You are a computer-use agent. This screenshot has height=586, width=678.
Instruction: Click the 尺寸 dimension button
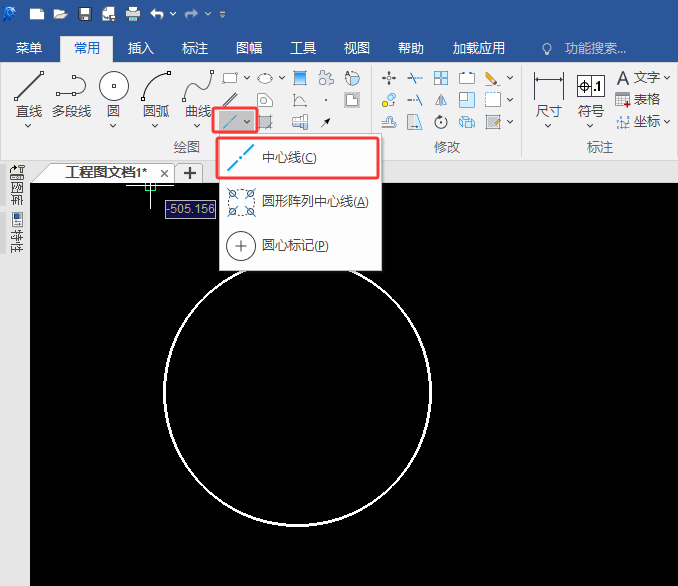pos(549,95)
